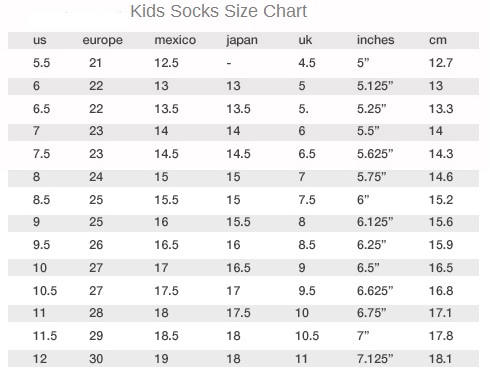The width and height of the screenshot is (491, 379).
Task: Select US size 10.5 cell
Action: [x=45, y=291]
